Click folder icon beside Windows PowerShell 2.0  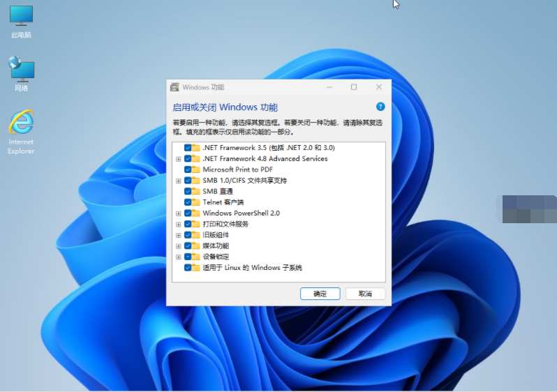coord(195,213)
